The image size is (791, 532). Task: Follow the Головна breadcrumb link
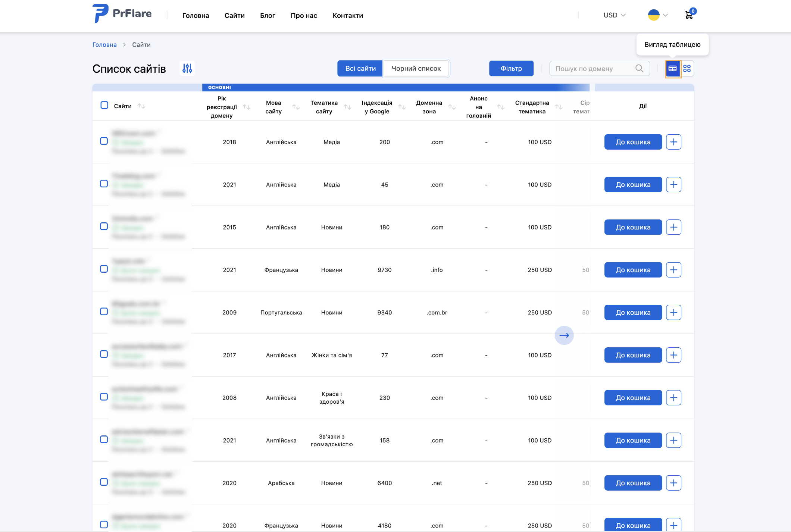pos(104,45)
